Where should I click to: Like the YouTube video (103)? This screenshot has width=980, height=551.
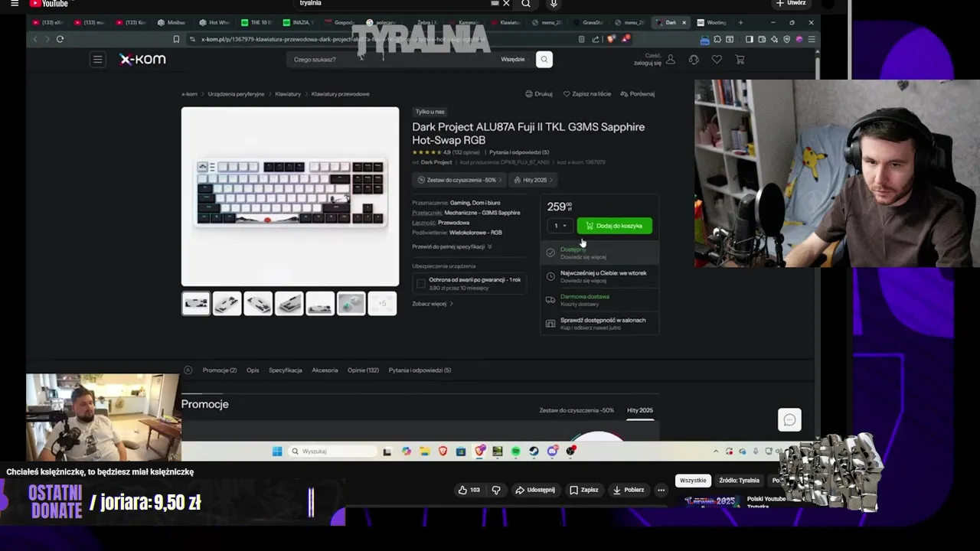coord(469,490)
